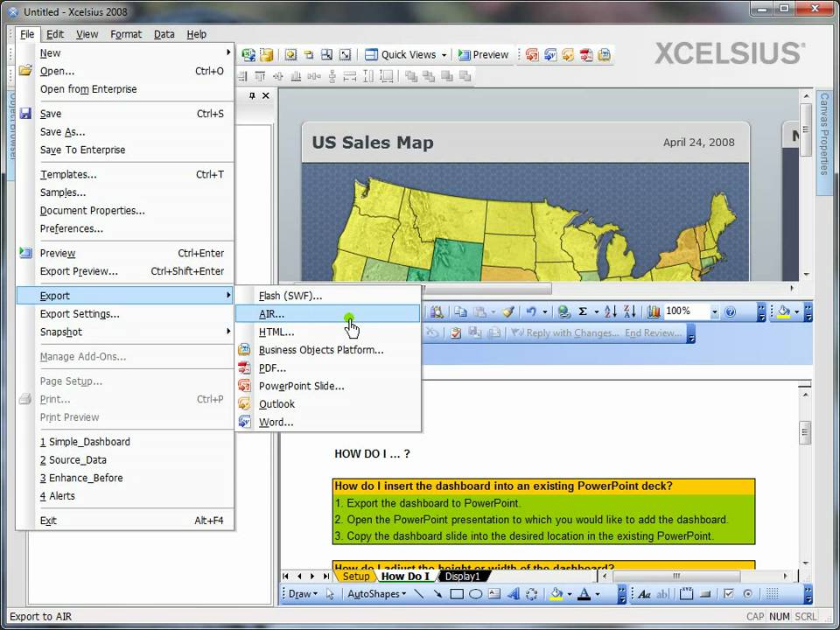This screenshot has height=630, width=840.
Task: Click the Fit Canvas to Window icon
Action: [346, 54]
